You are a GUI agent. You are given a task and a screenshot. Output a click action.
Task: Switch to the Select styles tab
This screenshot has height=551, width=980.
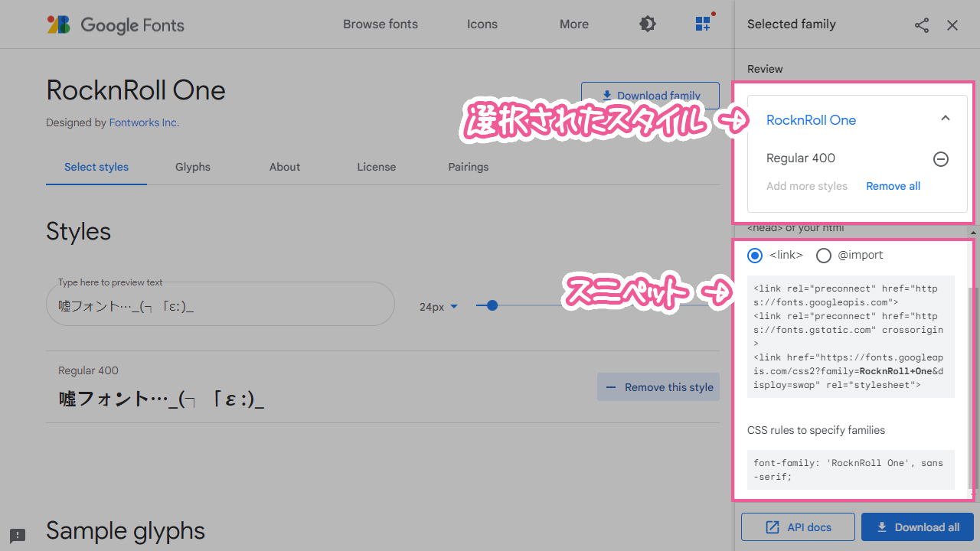(x=96, y=167)
